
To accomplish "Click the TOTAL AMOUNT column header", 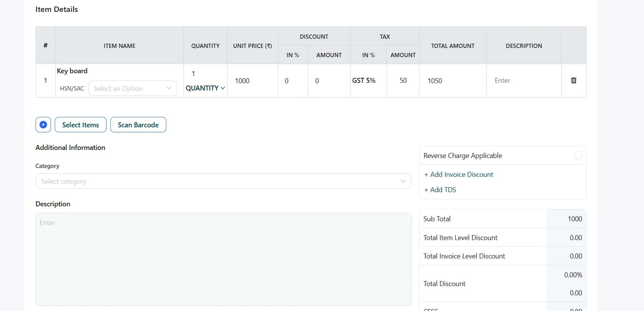I will coord(453,46).
